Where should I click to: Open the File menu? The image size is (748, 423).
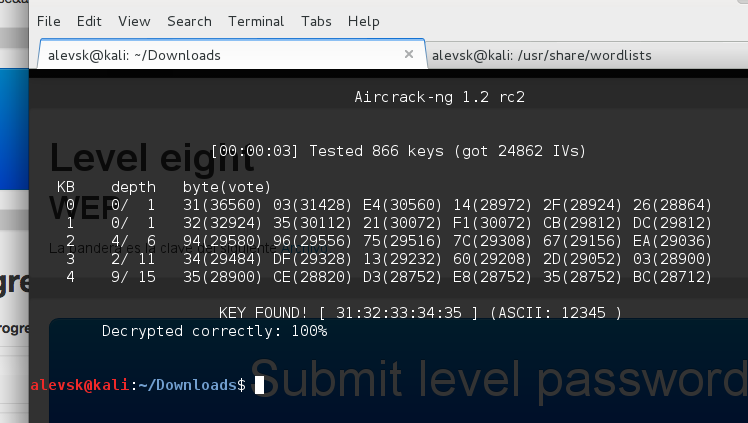(48, 21)
